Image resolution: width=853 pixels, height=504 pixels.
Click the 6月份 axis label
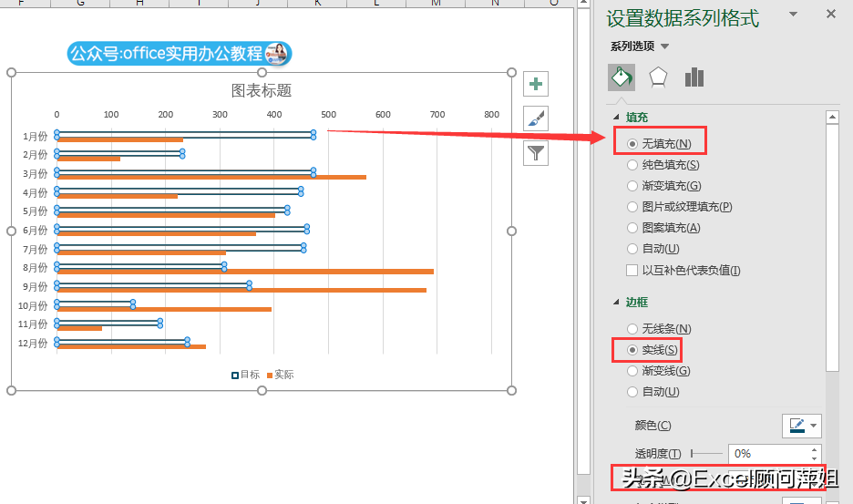36,231
